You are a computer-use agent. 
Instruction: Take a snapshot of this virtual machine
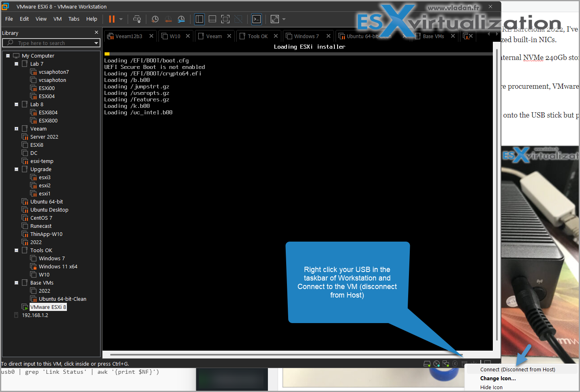[x=155, y=19]
